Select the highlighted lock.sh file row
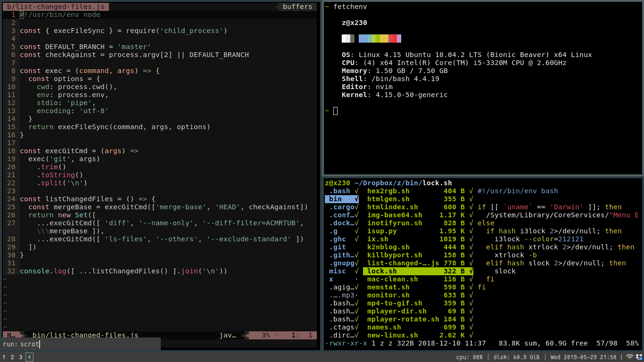This screenshot has height=362, width=644. [x=418, y=271]
